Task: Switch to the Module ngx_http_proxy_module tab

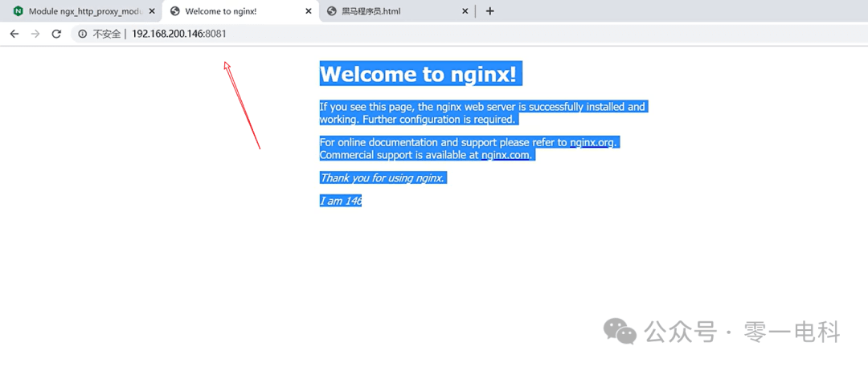Action: (84, 11)
